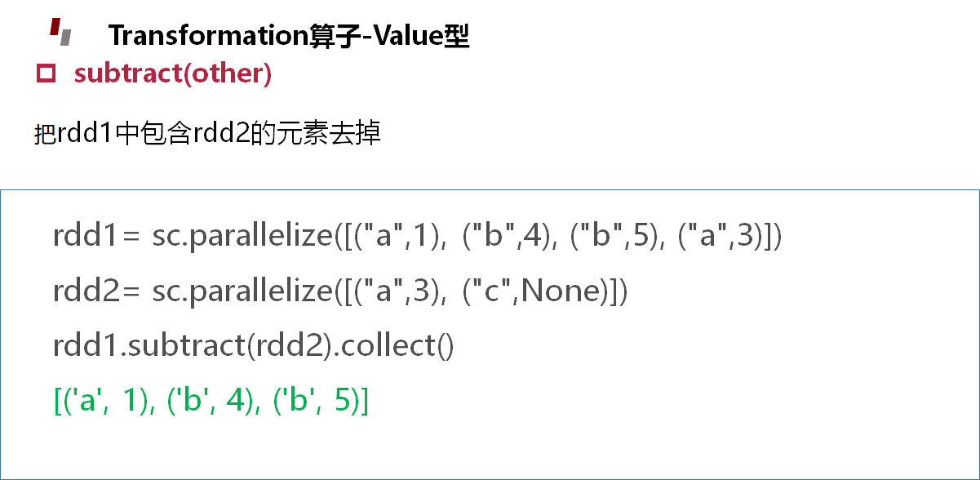The height and width of the screenshot is (480, 980).
Task: Click the gray slash beside the logo
Action: coord(65,38)
